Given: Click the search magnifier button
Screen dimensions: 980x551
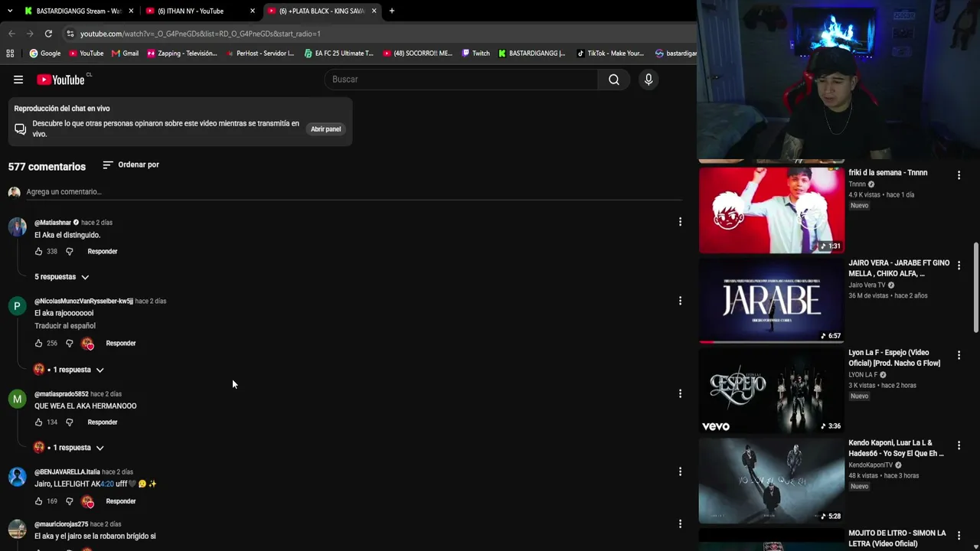Looking at the screenshot, I should pos(614,80).
